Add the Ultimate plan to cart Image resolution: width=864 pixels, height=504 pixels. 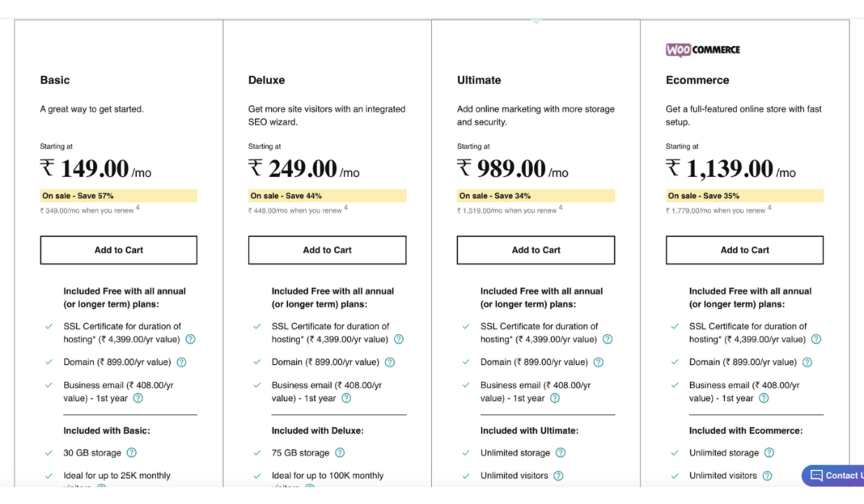click(x=536, y=250)
